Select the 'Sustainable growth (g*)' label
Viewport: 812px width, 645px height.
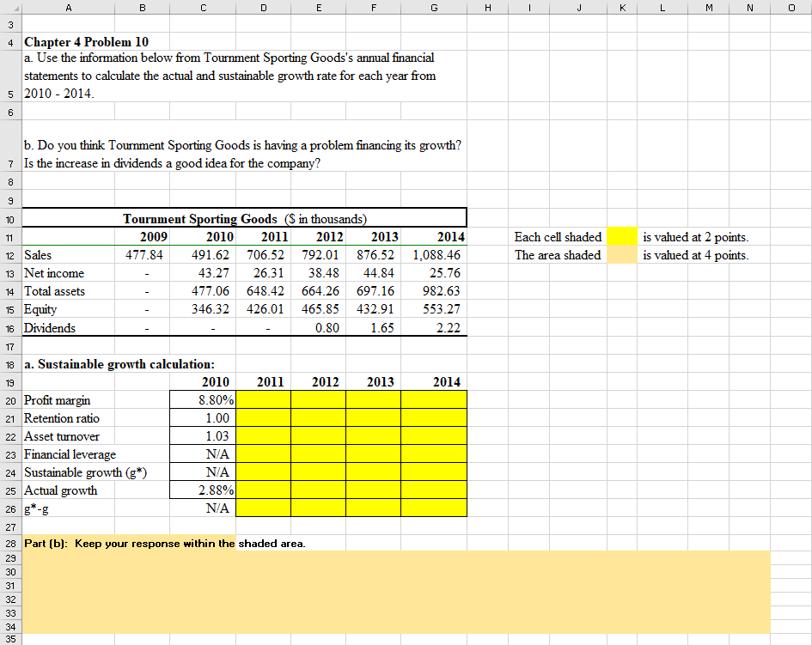[85, 472]
